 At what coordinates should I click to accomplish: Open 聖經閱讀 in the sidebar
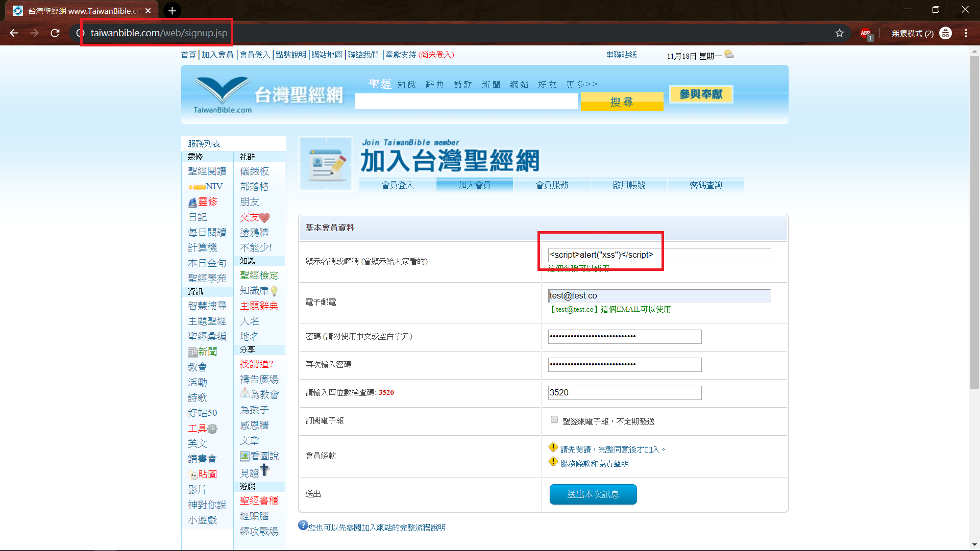[207, 171]
